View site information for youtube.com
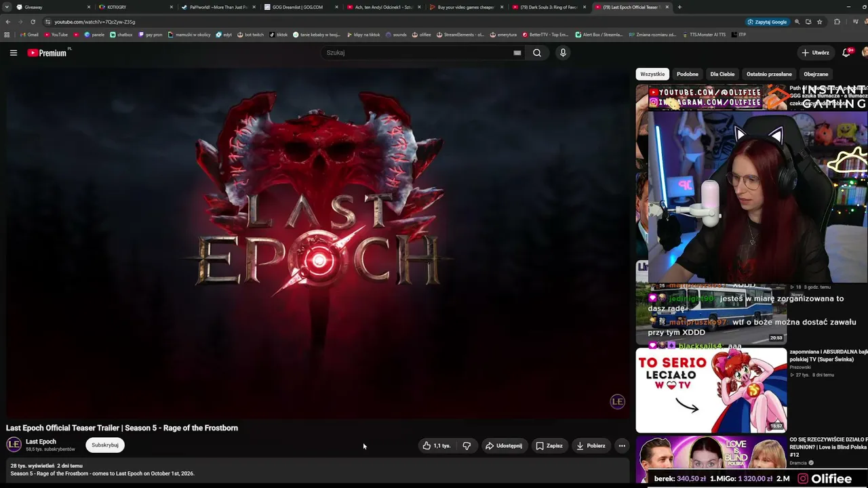The width and height of the screenshot is (868, 488). 47,22
